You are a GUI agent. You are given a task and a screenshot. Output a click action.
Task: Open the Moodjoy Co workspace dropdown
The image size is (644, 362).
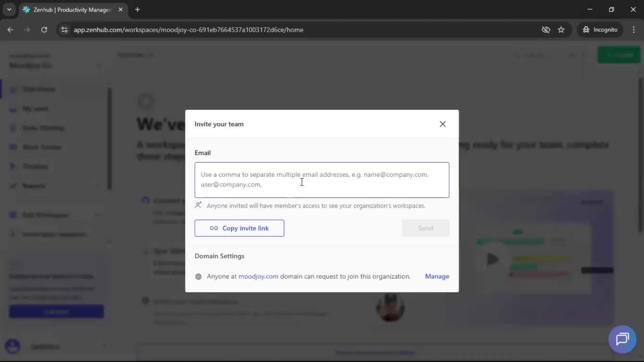pos(99,65)
